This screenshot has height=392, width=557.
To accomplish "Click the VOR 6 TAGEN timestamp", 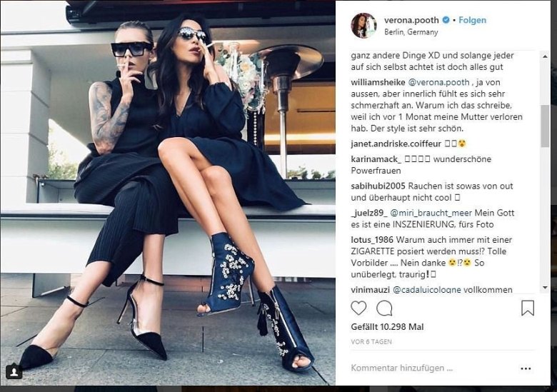I will (x=371, y=342).
